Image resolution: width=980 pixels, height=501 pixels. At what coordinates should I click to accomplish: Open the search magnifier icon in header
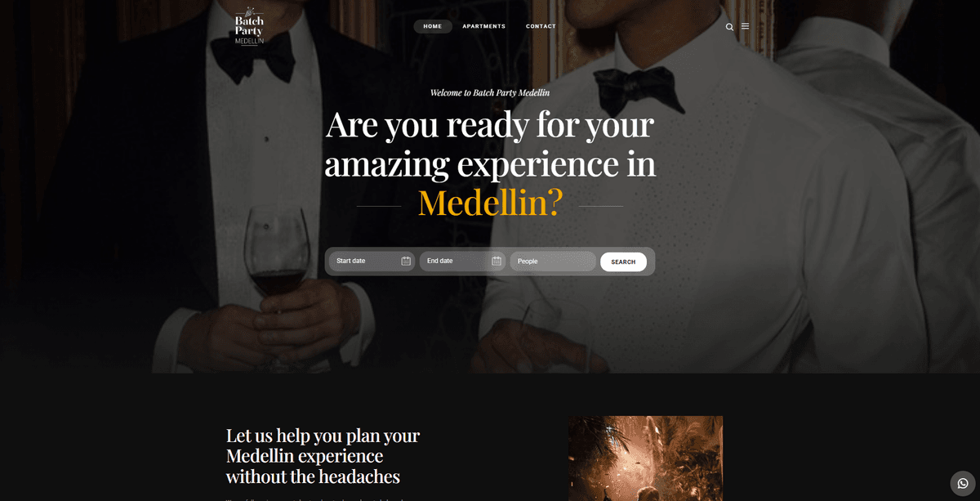[729, 27]
